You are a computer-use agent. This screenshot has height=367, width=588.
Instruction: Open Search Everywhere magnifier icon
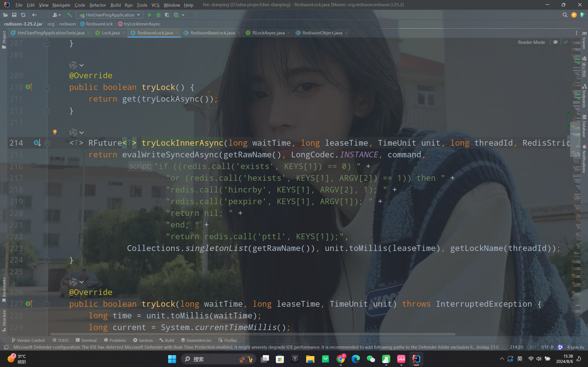pos(565,15)
